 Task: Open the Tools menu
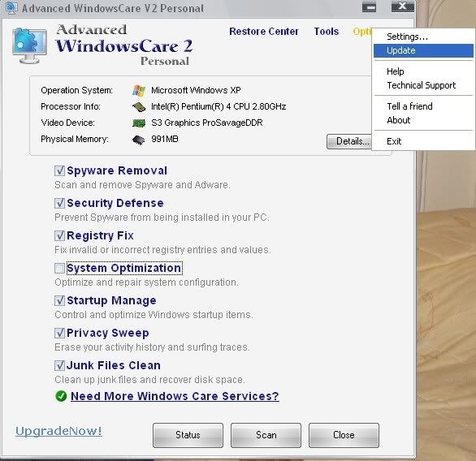tap(327, 31)
